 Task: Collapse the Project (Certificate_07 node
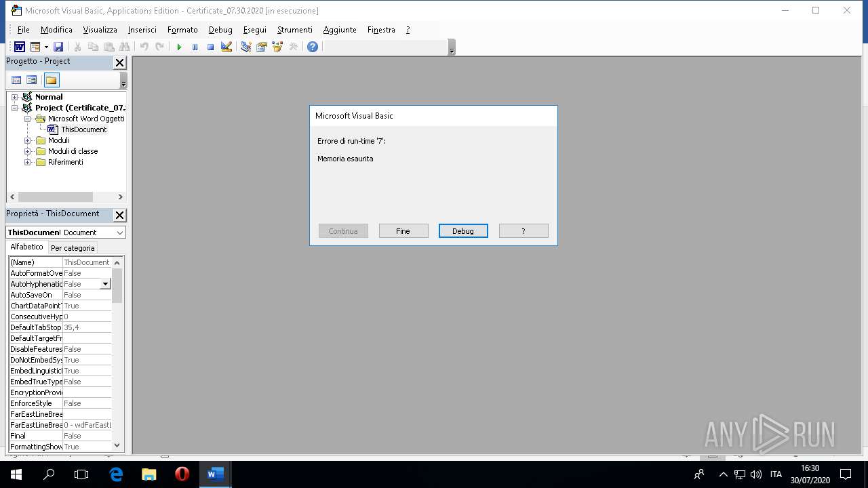click(14, 108)
